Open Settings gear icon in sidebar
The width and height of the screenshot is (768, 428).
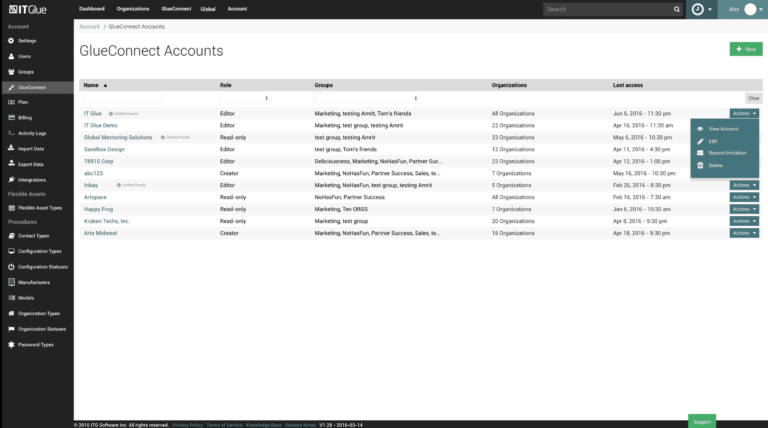click(11, 41)
